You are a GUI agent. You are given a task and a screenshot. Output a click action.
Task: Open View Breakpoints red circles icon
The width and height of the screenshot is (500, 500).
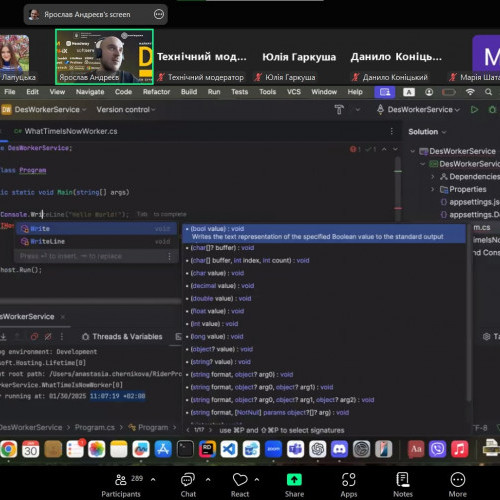click(x=34, y=337)
